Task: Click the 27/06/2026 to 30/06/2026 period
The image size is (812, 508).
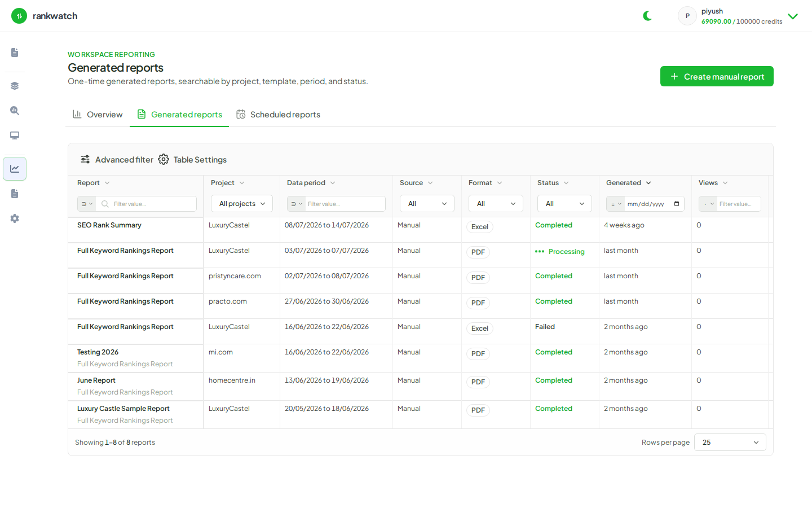Action: tap(326, 301)
